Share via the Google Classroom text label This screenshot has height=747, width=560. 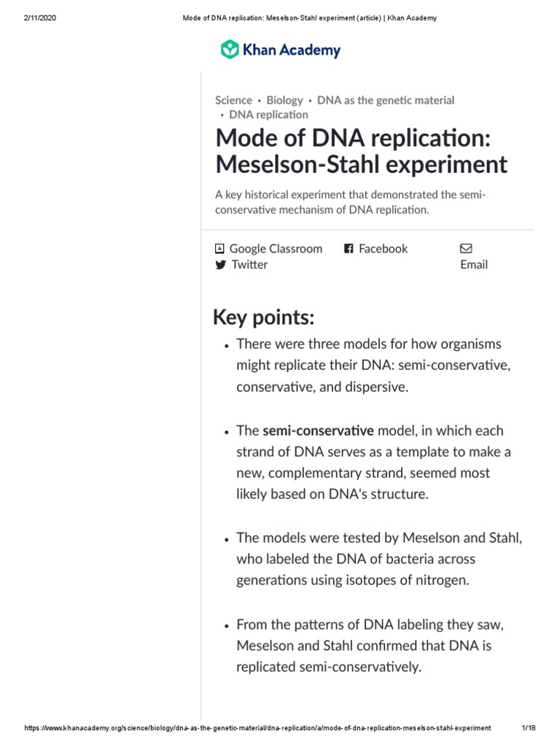coord(276,249)
